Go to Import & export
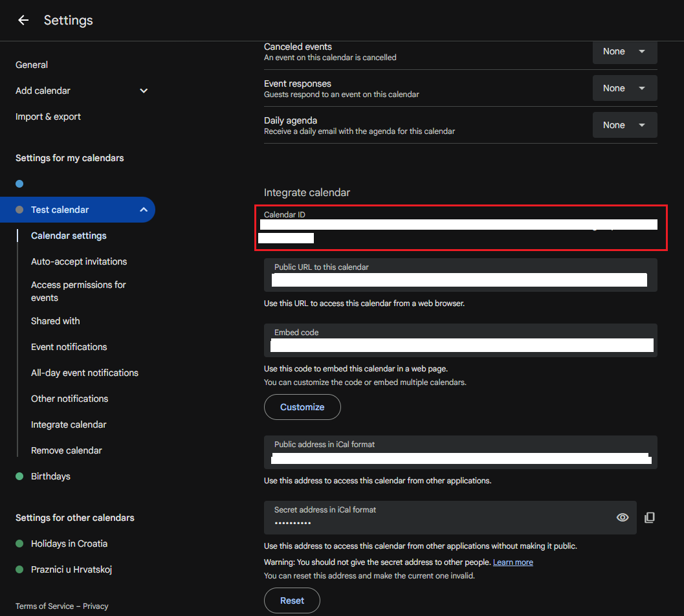 48,116
